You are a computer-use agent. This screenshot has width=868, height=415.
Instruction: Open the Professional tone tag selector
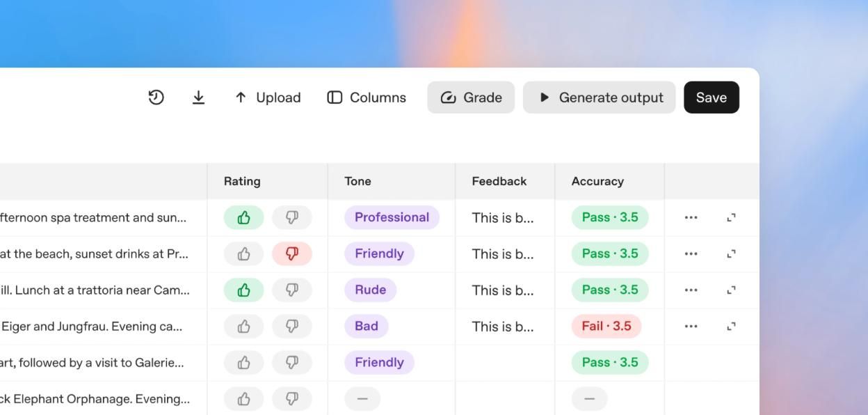point(391,217)
